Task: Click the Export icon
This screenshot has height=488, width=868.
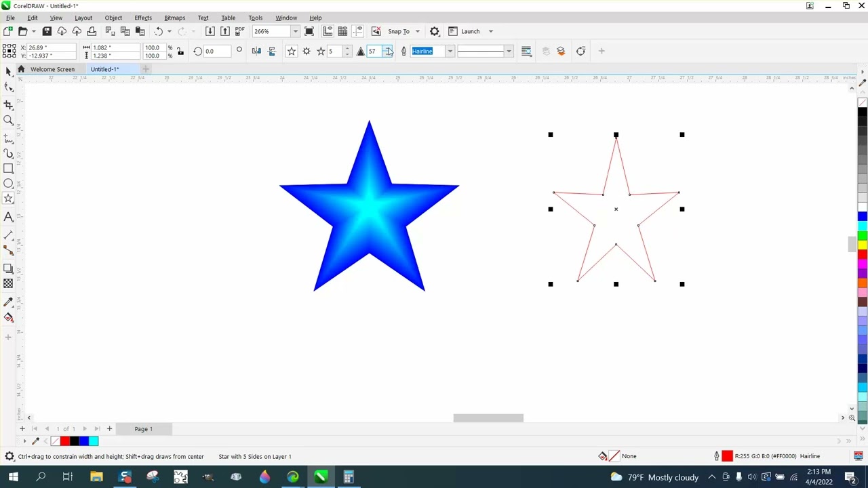Action: pos(225,31)
